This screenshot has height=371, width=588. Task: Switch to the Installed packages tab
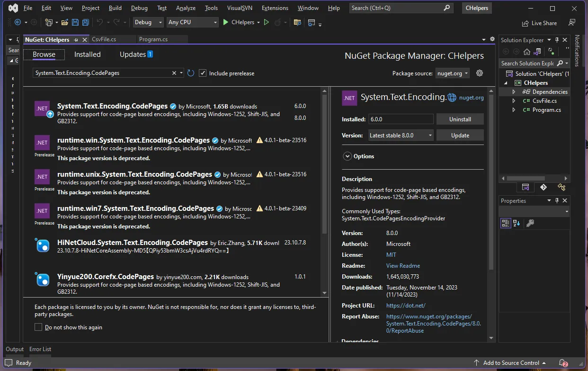point(88,54)
